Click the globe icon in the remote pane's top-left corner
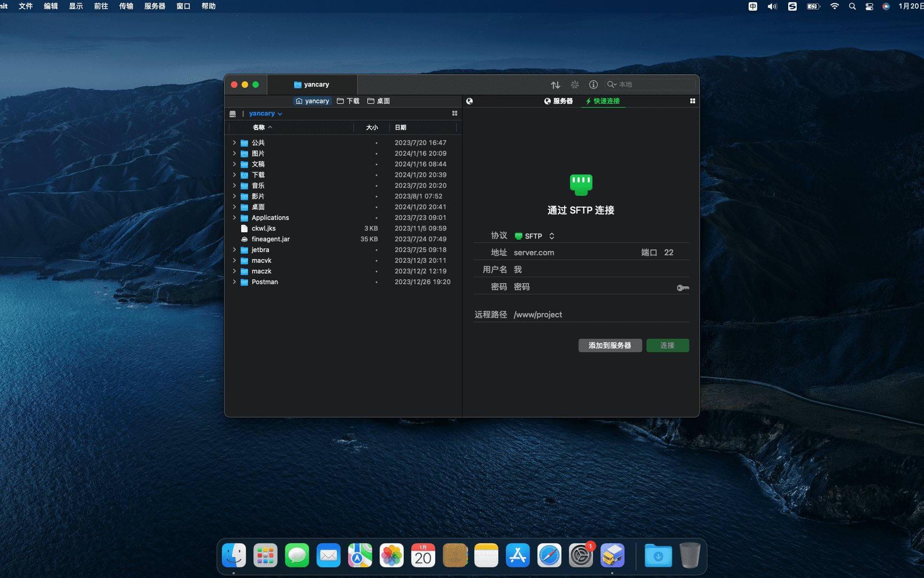Screen dimensions: 924x578 click(x=469, y=101)
